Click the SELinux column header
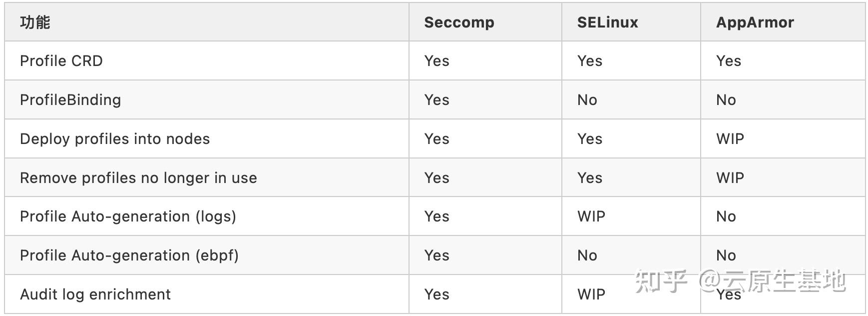This screenshot has height=316, width=868. pos(607,22)
